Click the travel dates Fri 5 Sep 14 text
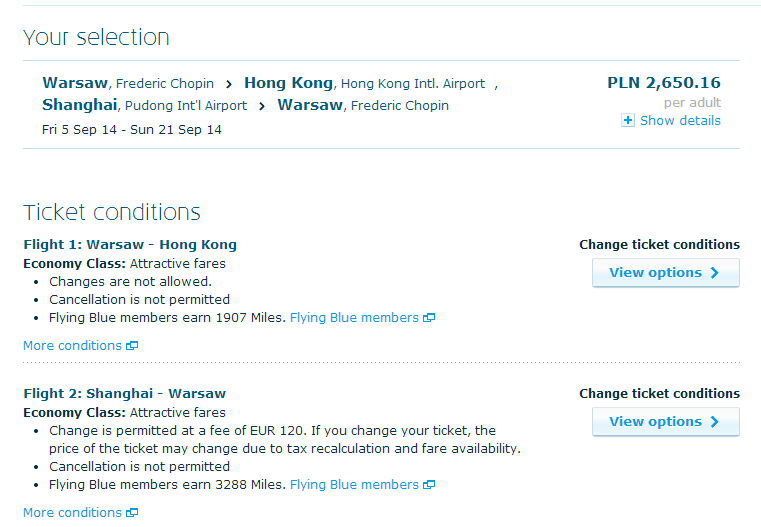Image resolution: width=761 pixels, height=527 pixels. [x=80, y=130]
